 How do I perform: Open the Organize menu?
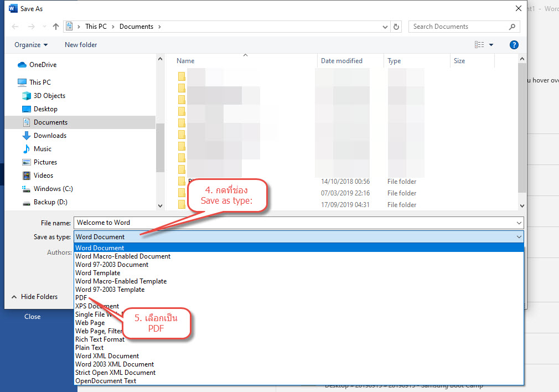pyautogui.click(x=30, y=45)
